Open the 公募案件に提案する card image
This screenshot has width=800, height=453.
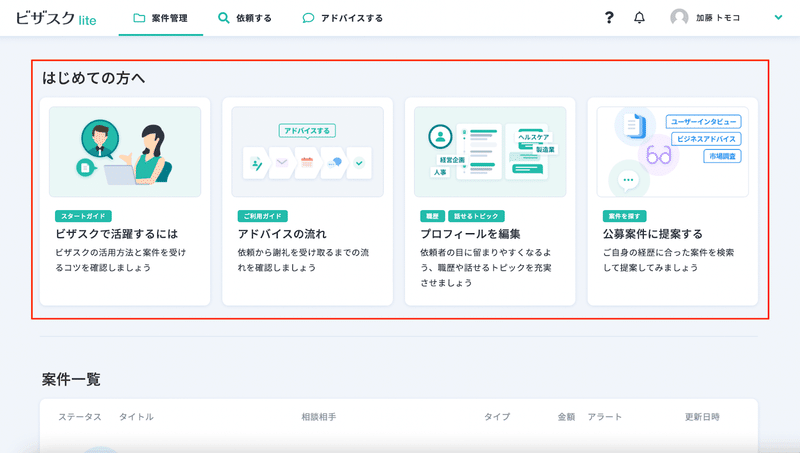pyautogui.click(x=673, y=152)
